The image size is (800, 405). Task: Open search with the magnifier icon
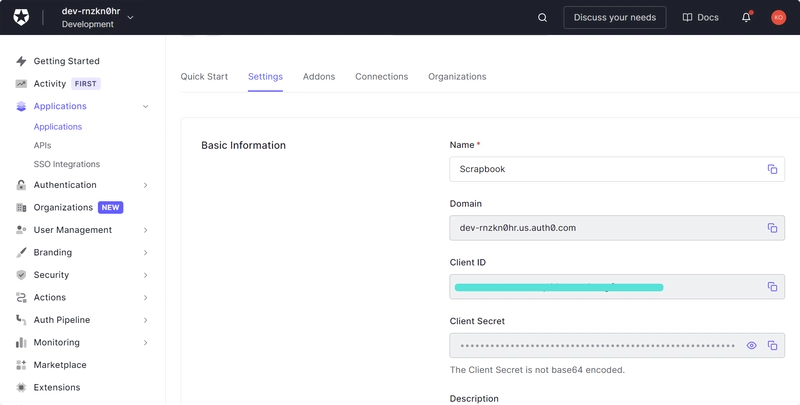[542, 17]
